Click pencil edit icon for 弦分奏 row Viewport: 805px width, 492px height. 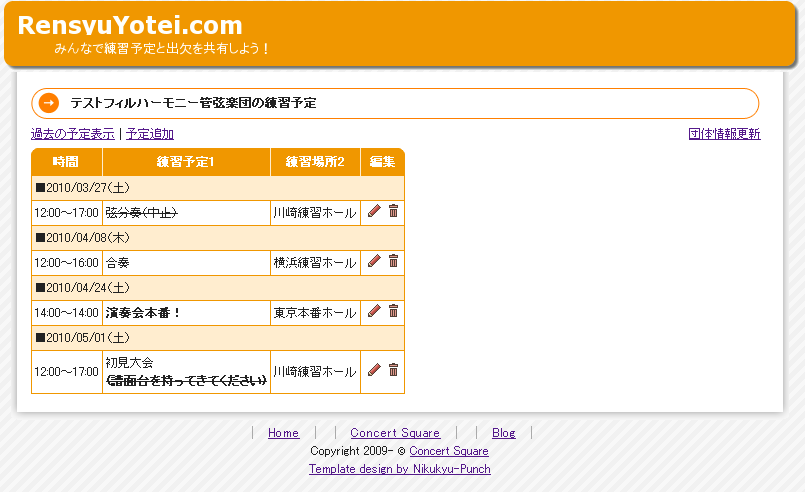[x=374, y=211]
